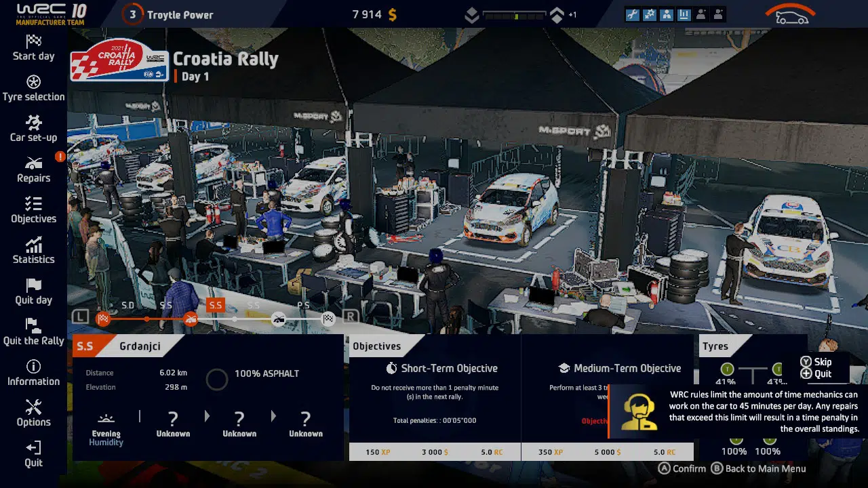Image resolution: width=868 pixels, height=488 pixels.
Task: View the Statistics chart icon
Action: click(33, 245)
